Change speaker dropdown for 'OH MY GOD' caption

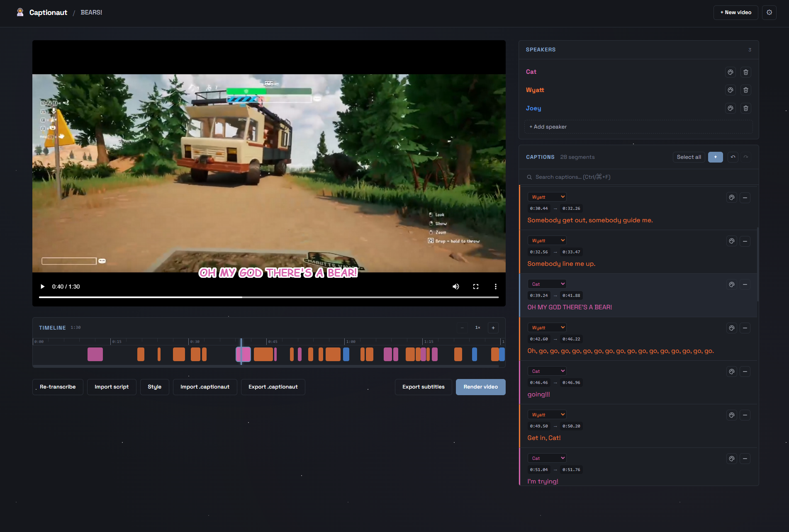click(x=547, y=284)
